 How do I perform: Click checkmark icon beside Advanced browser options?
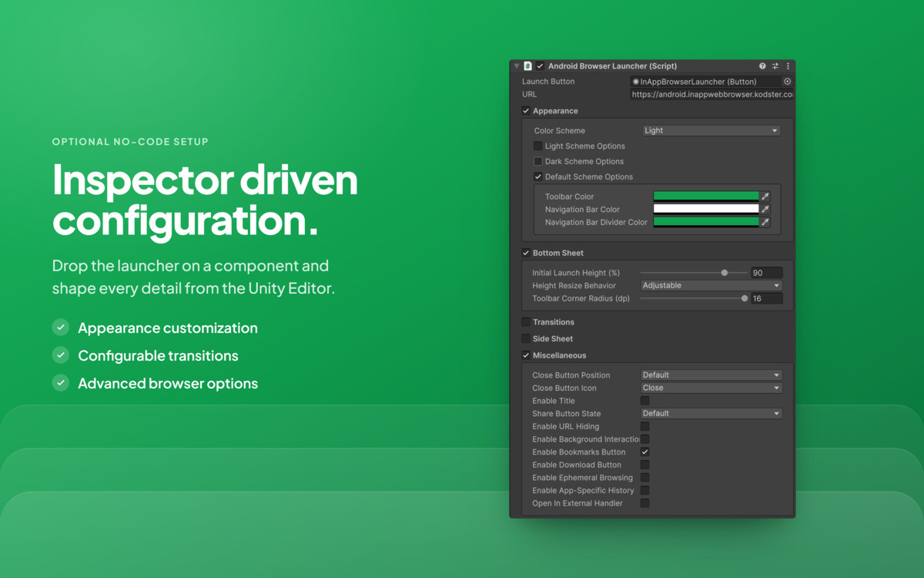pyautogui.click(x=61, y=383)
